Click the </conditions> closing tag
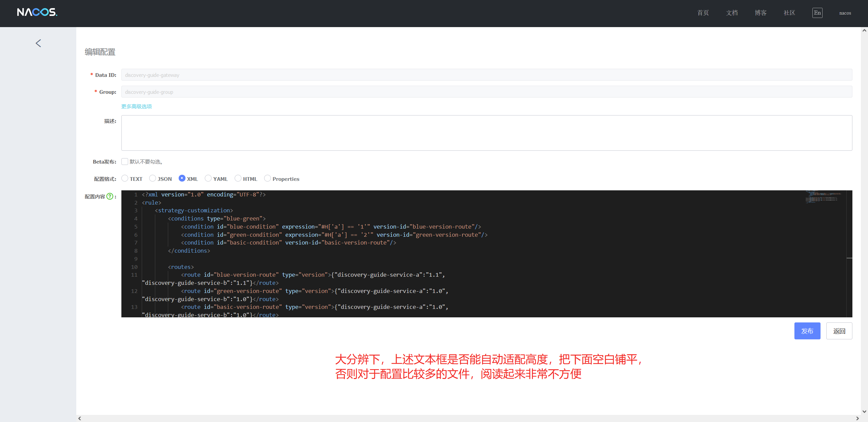This screenshot has height=422, width=868. [189, 251]
